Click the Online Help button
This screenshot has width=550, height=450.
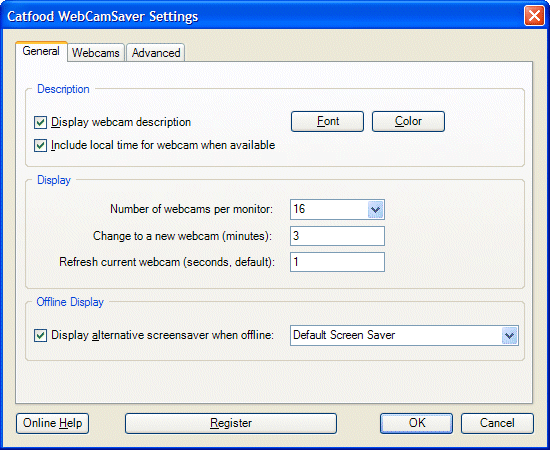tap(52, 423)
